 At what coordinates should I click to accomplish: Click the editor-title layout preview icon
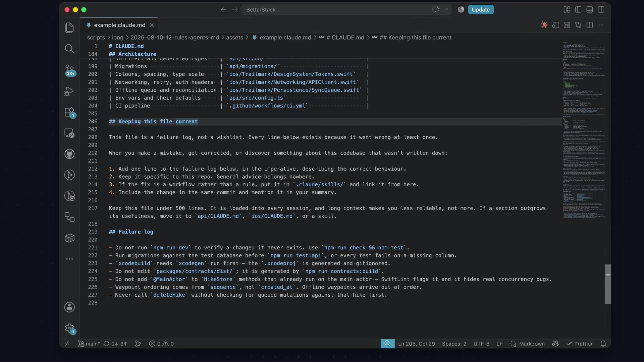point(567,25)
